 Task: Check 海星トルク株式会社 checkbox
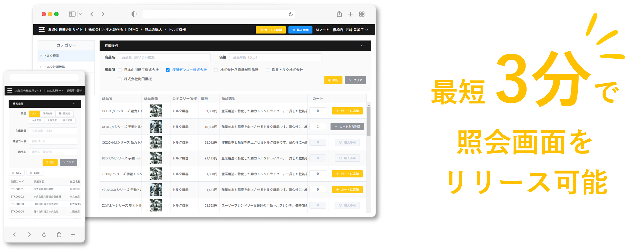click(267, 70)
